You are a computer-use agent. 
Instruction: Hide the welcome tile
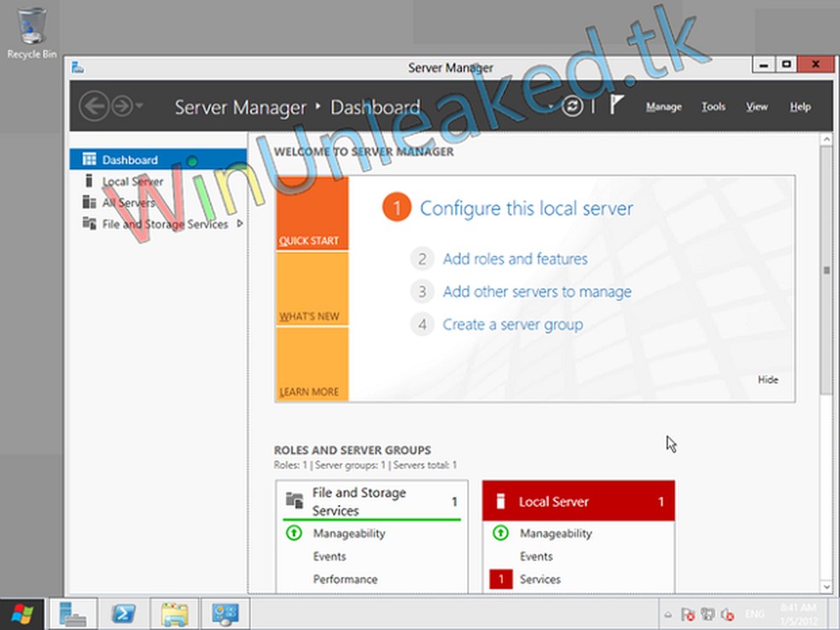[x=767, y=380]
